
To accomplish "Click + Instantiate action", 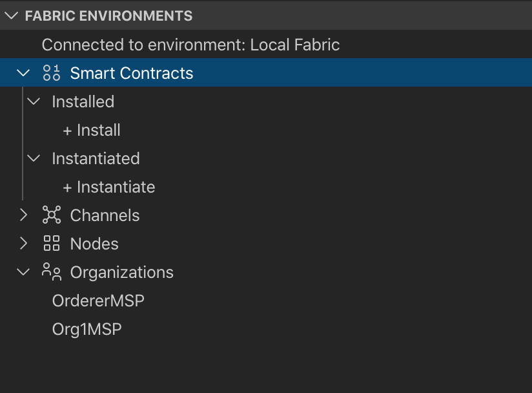I will pyautogui.click(x=109, y=187).
